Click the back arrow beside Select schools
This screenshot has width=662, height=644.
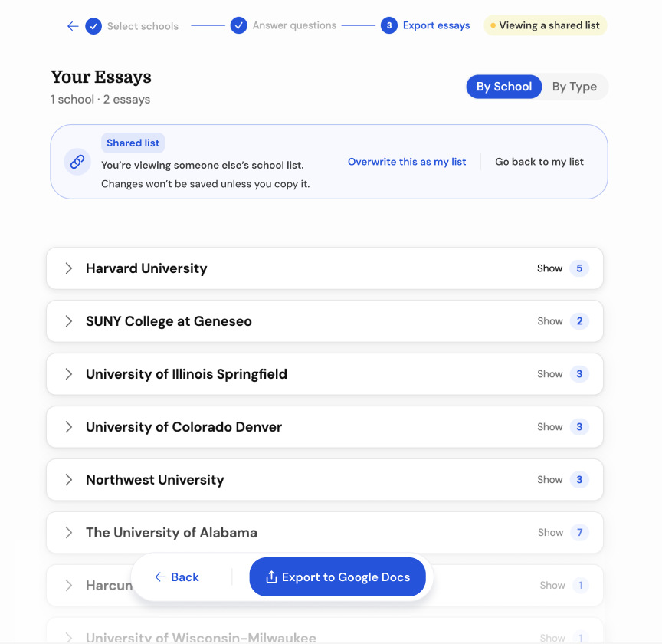(x=73, y=26)
